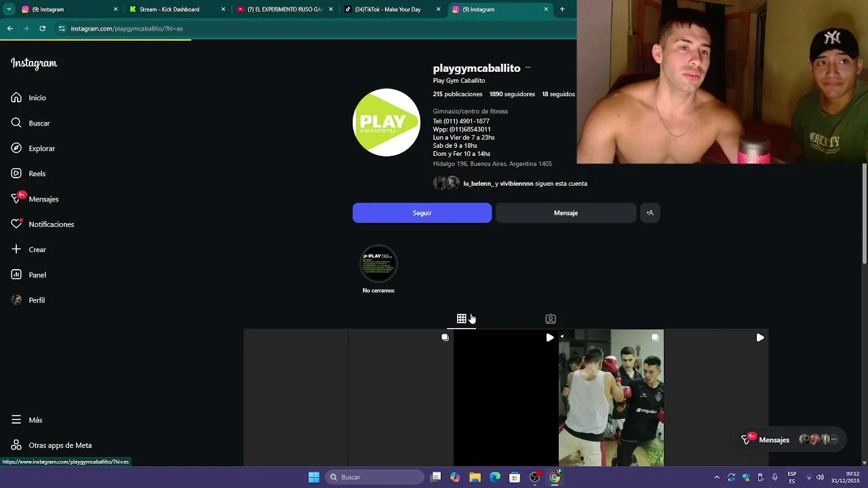This screenshot has height=488, width=868.
Task: Open Otras apps de Meta
Action: click(x=52, y=445)
